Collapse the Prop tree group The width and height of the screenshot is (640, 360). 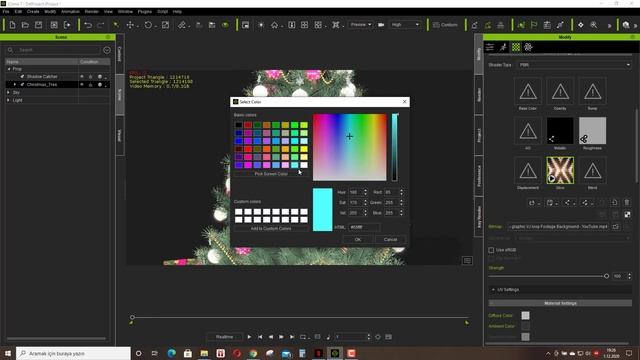[x=9, y=69]
